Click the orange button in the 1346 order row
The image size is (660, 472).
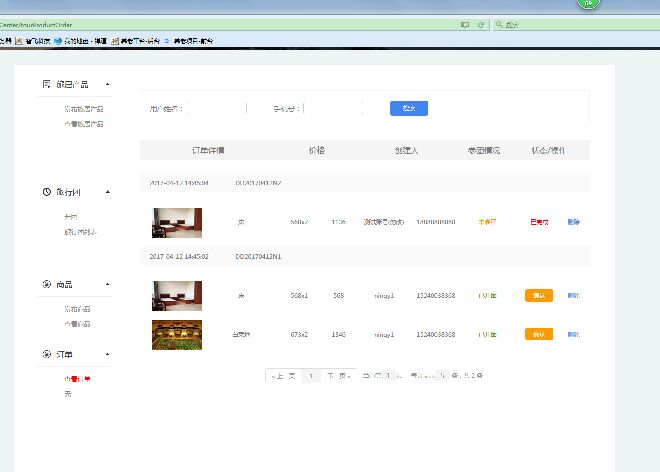538,334
